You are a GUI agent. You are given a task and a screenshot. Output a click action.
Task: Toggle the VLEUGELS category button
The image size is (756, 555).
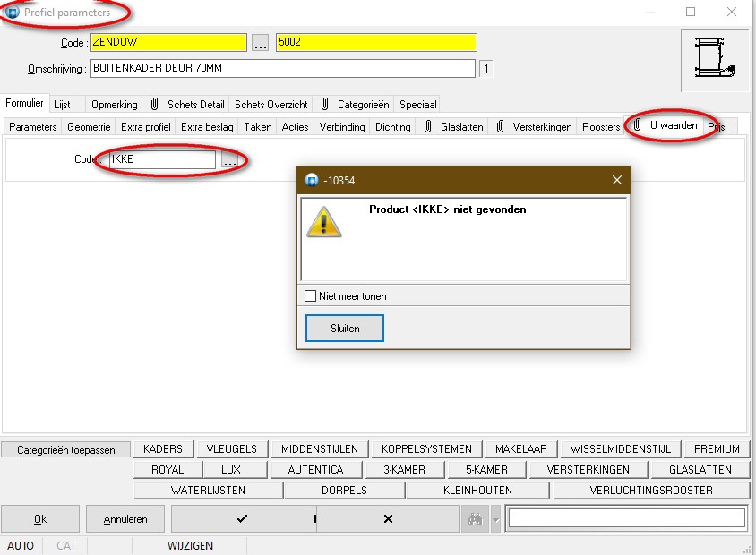pos(231,449)
